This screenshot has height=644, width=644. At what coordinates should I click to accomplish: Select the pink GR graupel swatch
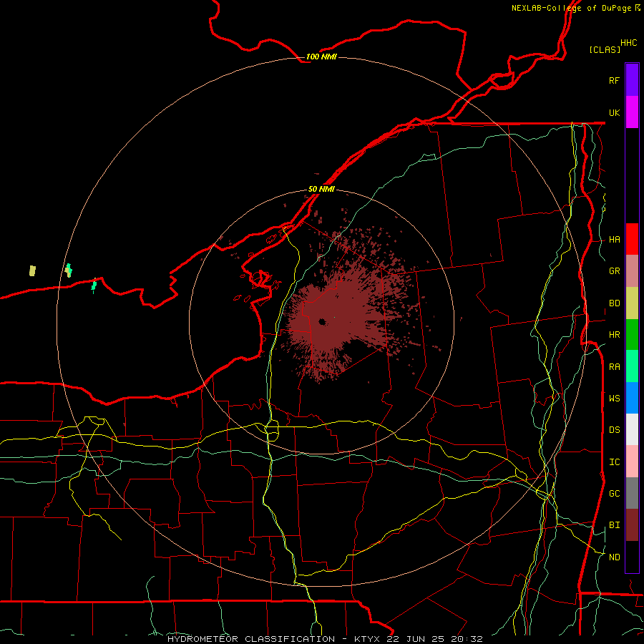click(632, 270)
